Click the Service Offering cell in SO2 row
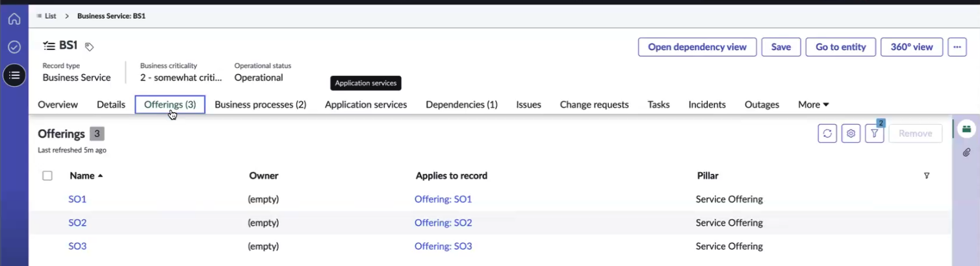 coord(729,223)
